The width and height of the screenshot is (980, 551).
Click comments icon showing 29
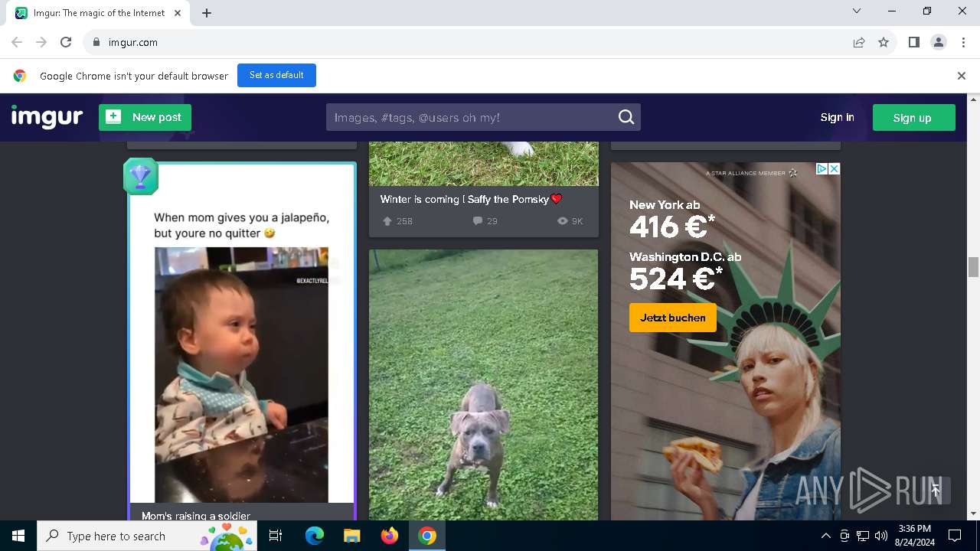(478, 221)
